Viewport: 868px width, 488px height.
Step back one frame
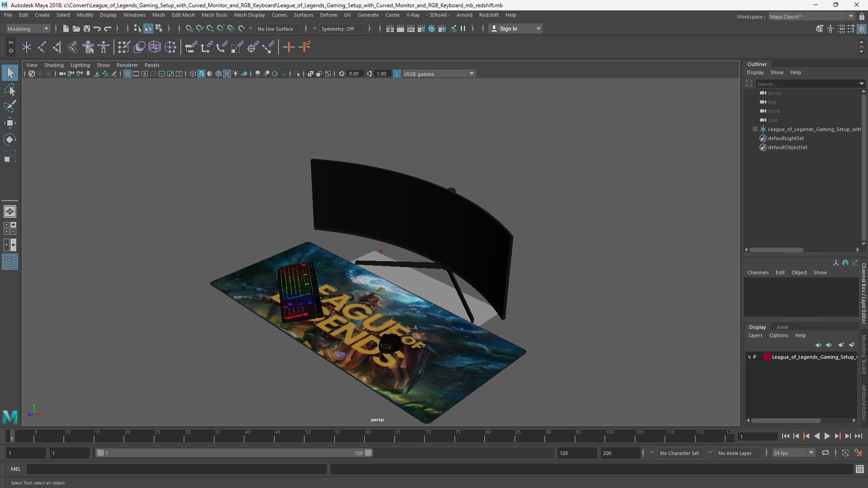796,436
